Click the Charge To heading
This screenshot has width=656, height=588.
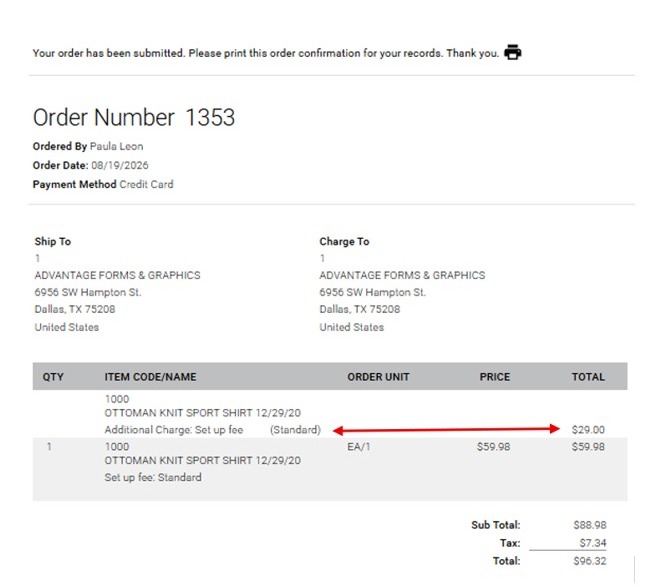(x=344, y=241)
